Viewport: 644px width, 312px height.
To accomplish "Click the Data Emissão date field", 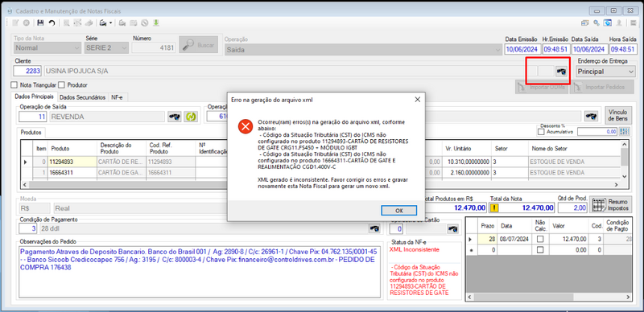I will (x=522, y=49).
